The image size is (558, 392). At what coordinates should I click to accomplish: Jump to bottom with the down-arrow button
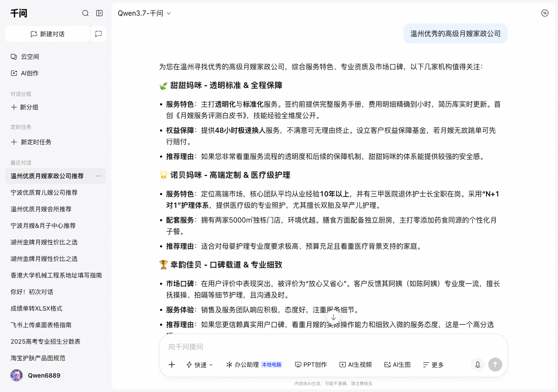click(333, 317)
